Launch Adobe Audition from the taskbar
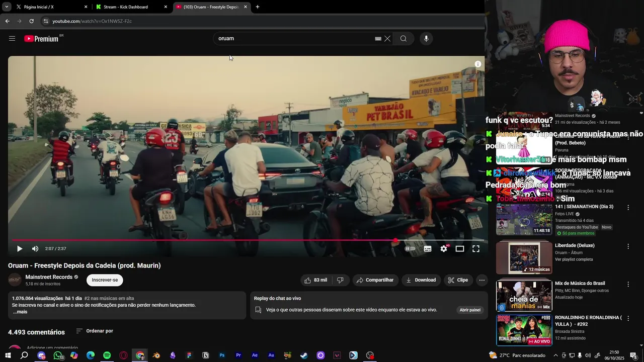This screenshot has height=362, width=644. click(271, 355)
